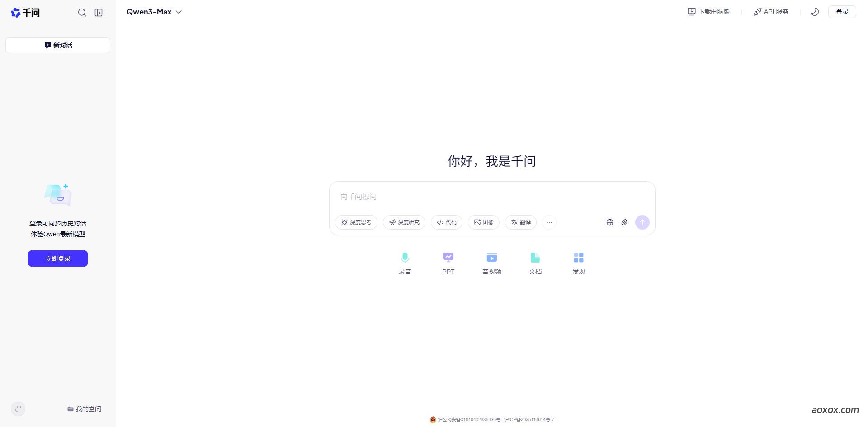Open the Qwen3-Max model dropdown
The image size is (868, 427).
[x=154, y=12]
